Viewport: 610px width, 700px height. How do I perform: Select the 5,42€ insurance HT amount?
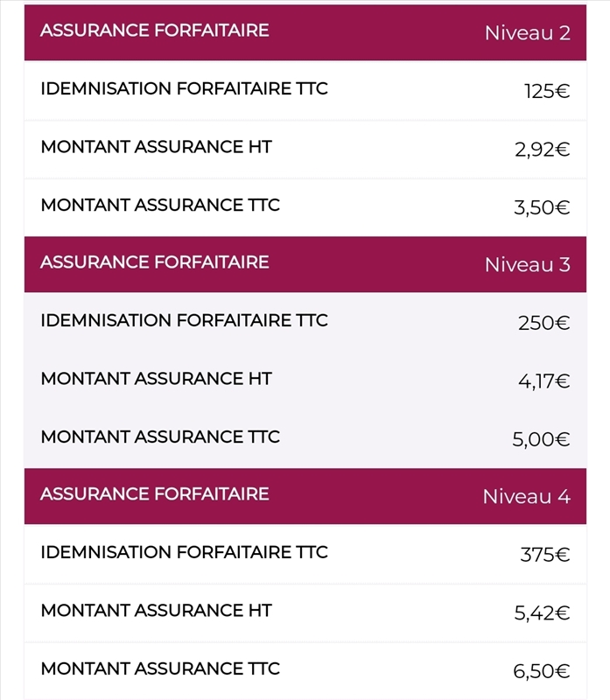click(542, 613)
